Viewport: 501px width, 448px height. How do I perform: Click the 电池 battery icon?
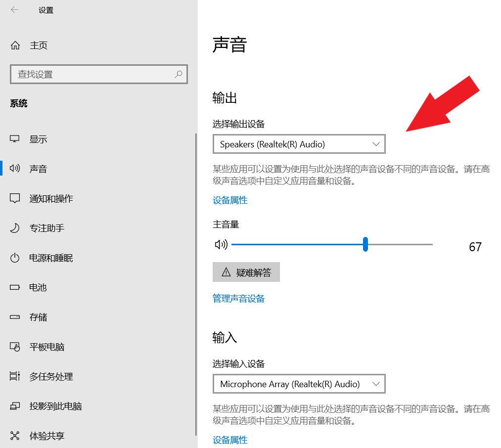15,287
